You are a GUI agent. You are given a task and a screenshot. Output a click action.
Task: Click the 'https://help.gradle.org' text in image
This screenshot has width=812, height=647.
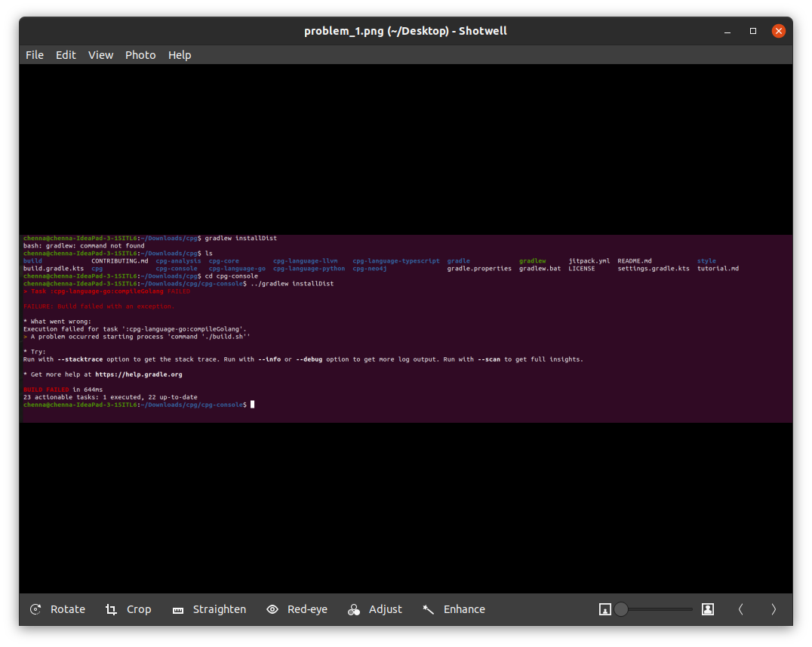pyautogui.click(x=138, y=374)
